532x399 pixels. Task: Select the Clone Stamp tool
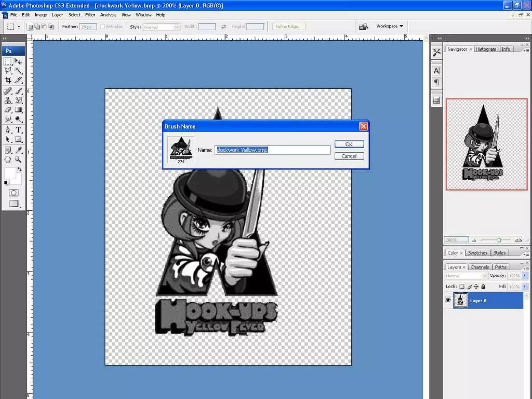click(8, 100)
